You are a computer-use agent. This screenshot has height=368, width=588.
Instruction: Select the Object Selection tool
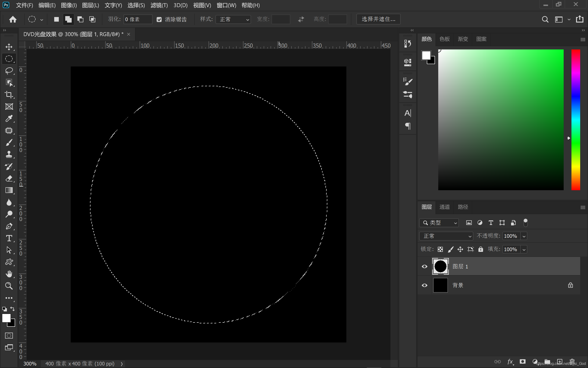pos(9,83)
